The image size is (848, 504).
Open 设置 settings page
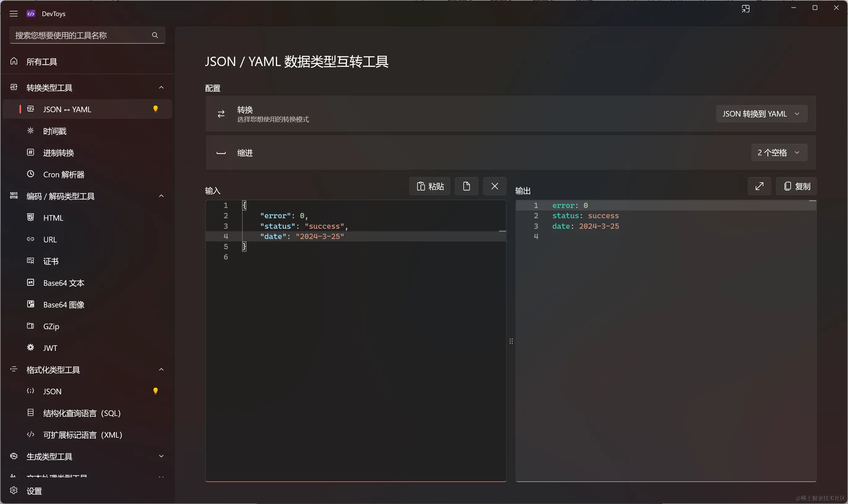click(x=87, y=491)
